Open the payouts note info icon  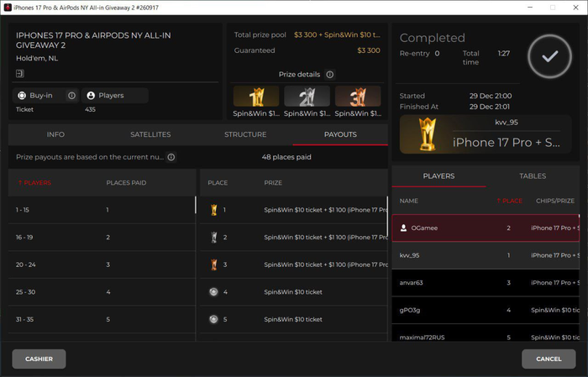(x=171, y=157)
